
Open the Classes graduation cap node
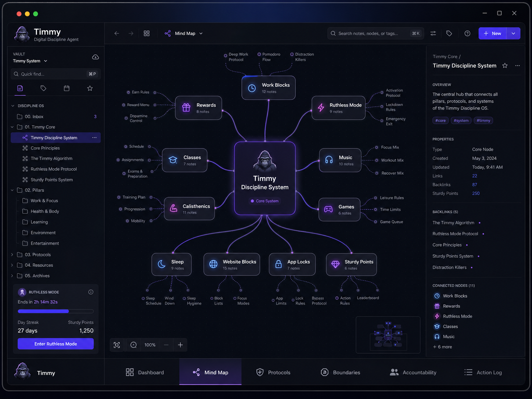[x=184, y=160]
